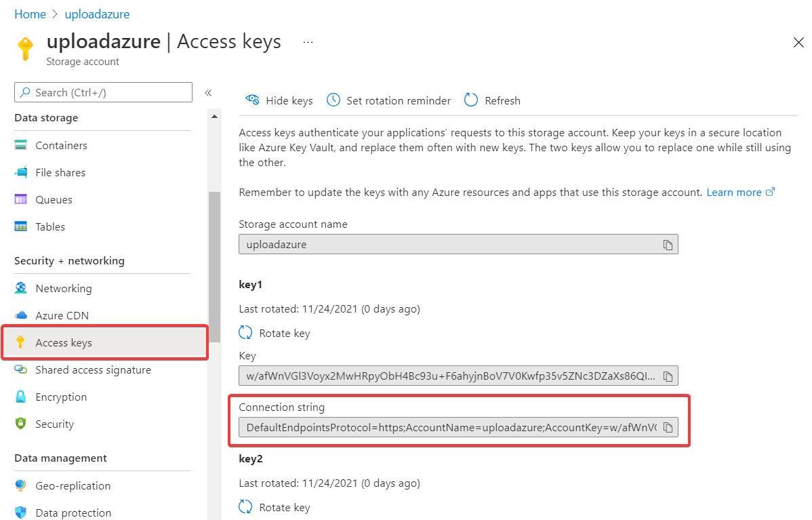Click the sidebar Search field
This screenshot has width=812, height=520.
(x=103, y=93)
